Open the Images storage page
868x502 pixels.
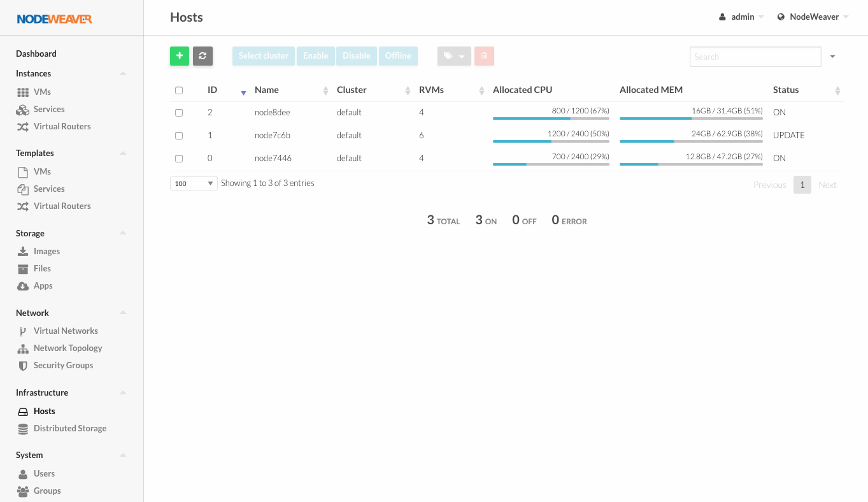click(46, 252)
